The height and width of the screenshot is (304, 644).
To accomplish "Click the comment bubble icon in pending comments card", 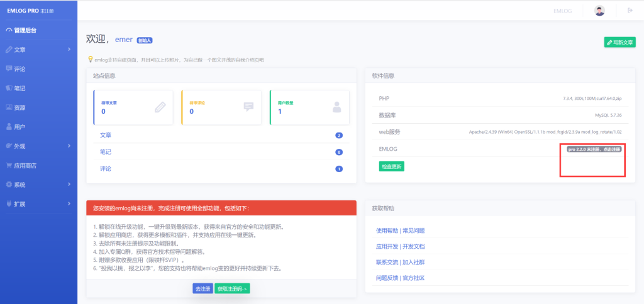I will [x=248, y=107].
